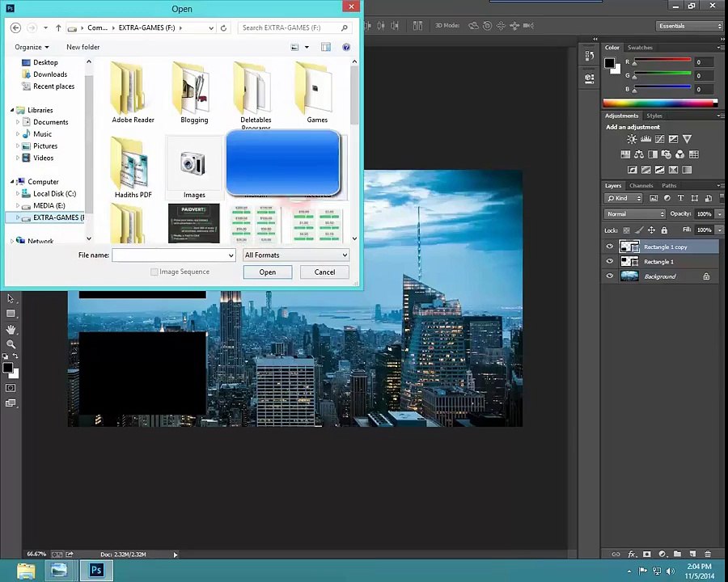Switch to the Swatches tab
This screenshot has height=582, width=728.
coord(640,48)
